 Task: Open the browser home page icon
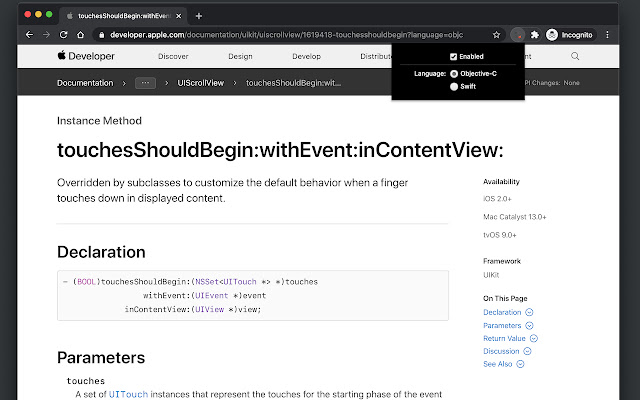[x=80, y=35]
